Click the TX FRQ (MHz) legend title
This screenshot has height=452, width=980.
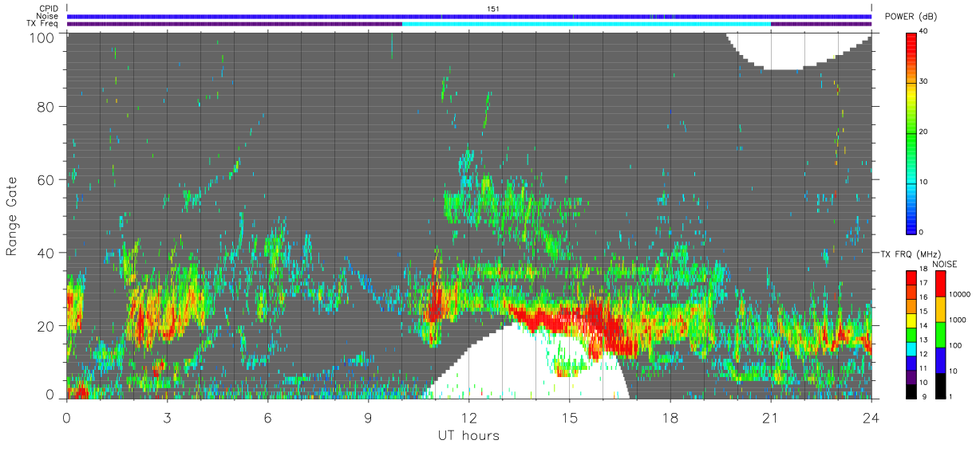tap(911, 254)
